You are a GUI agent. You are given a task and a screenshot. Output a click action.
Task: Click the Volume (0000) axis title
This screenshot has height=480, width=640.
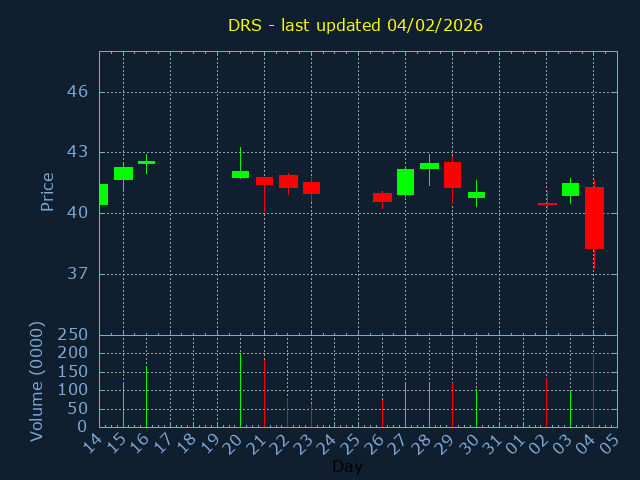coord(37,381)
